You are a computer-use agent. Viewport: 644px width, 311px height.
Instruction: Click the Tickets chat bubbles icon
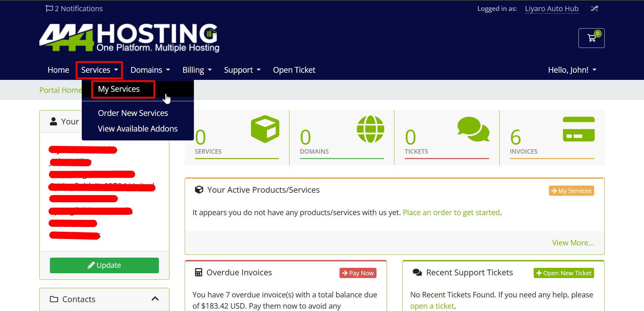coord(473,129)
